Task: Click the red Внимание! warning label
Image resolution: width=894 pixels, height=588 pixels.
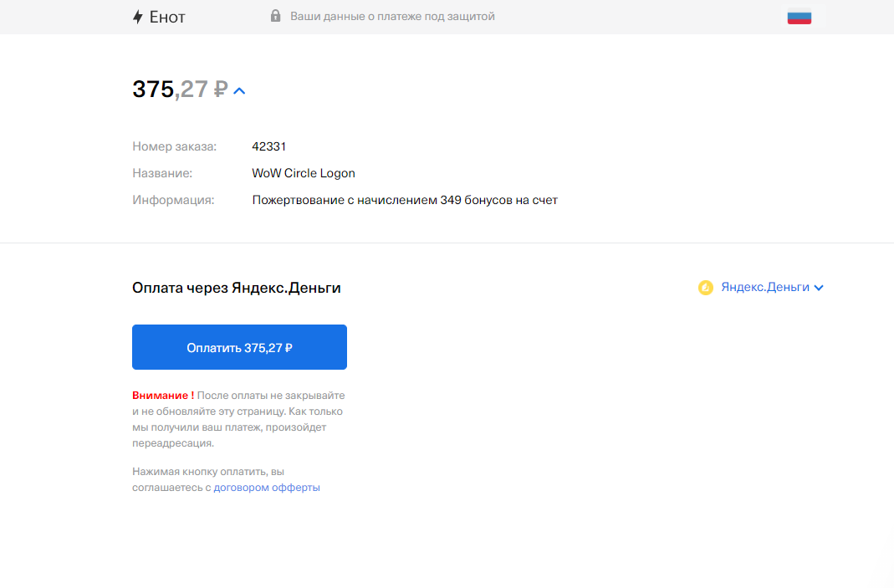Action: 163,395
